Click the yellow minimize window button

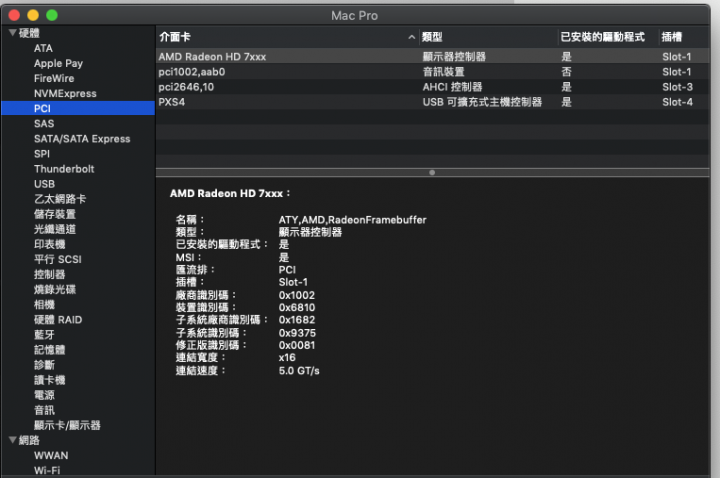(33, 15)
